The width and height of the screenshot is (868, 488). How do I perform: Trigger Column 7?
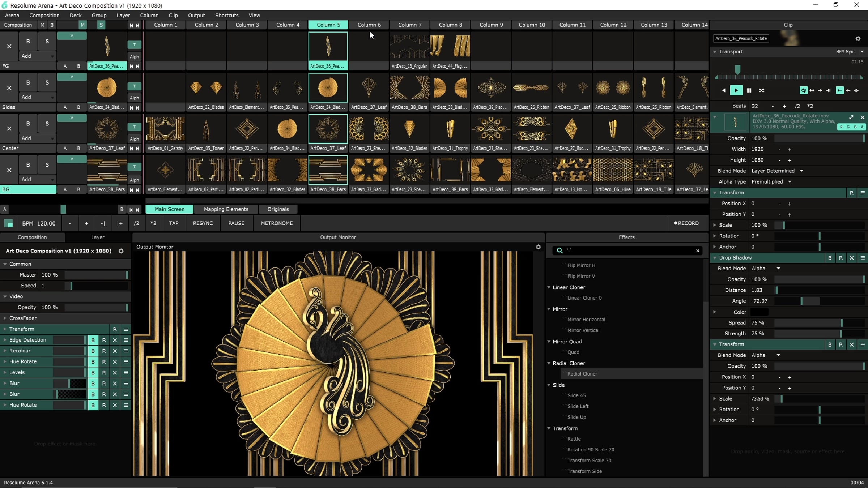click(410, 25)
